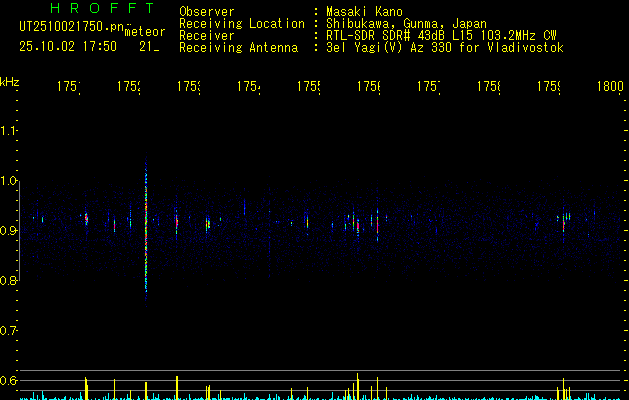Click the count value 21_
The height and width of the screenshot is (400, 629).
[149, 47]
